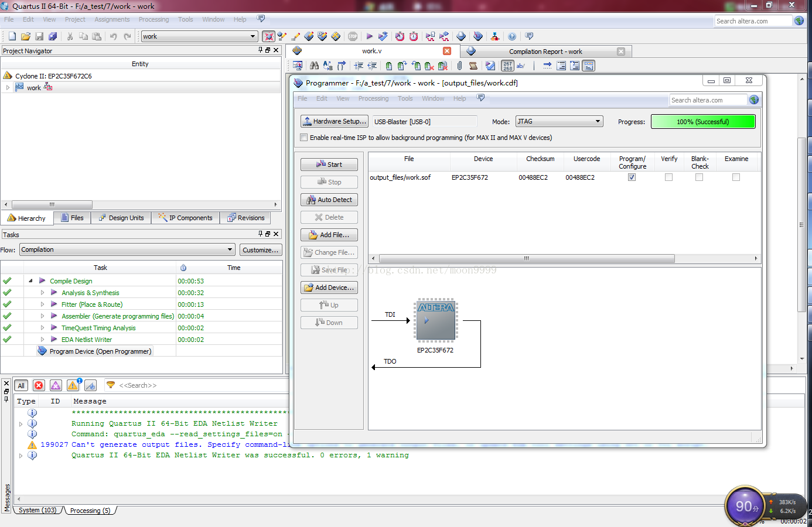Click the Add Device... button
Image resolution: width=812 pixels, height=527 pixels.
click(329, 288)
